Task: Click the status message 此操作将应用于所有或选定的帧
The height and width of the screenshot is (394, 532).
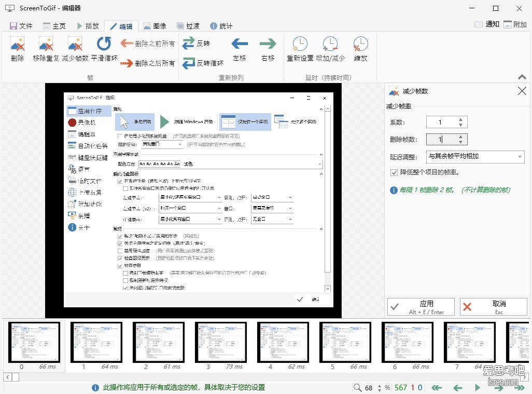Action: click(x=184, y=388)
